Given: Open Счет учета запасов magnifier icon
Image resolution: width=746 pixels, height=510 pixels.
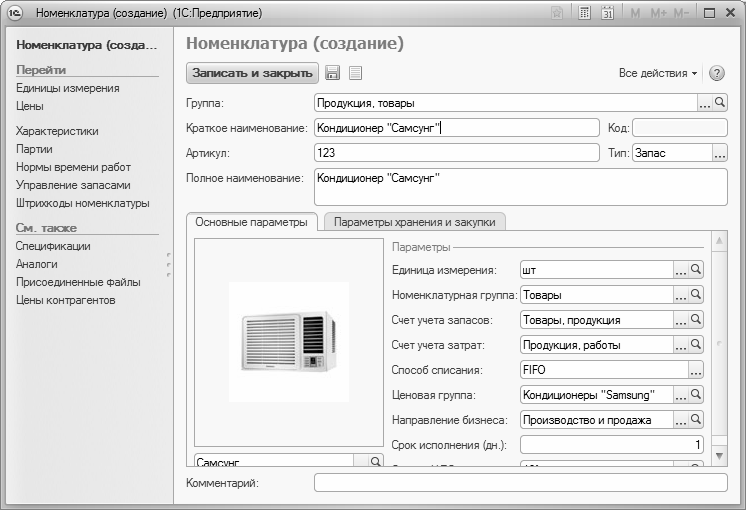Looking at the screenshot, I should click(x=696, y=320).
